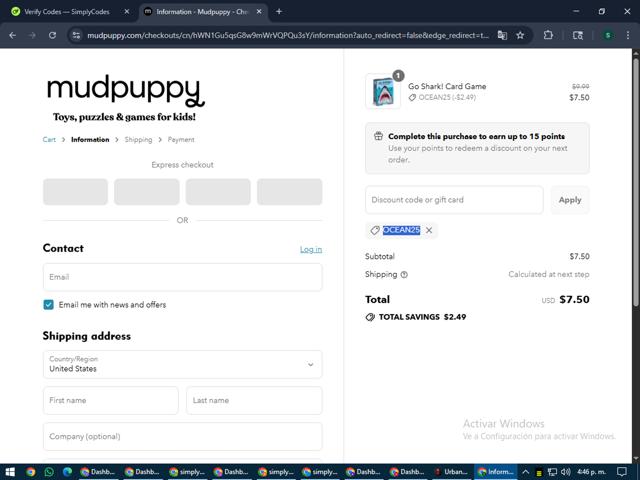The image size is (640, 480).
Task: Click the TOTAL SAVINGS $2.49 text
Action: 422,317
